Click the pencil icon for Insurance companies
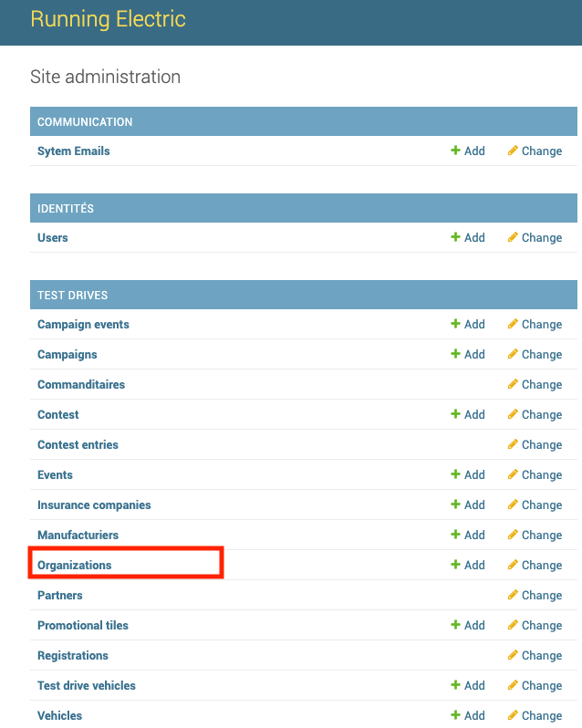The height and width of the screenshot is (728, 582). [513, 504]
